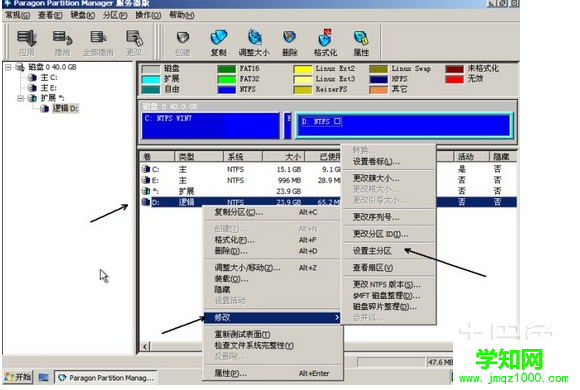Click the 隐藏 column header
The width and height of the screenshot is (580, 390).
[x=502, y=157]
